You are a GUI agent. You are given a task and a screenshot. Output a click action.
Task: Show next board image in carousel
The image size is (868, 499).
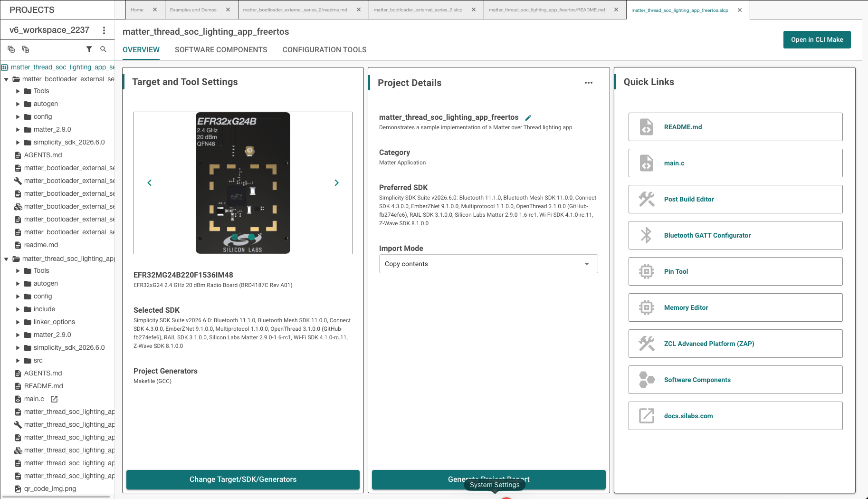pos(337,182)
